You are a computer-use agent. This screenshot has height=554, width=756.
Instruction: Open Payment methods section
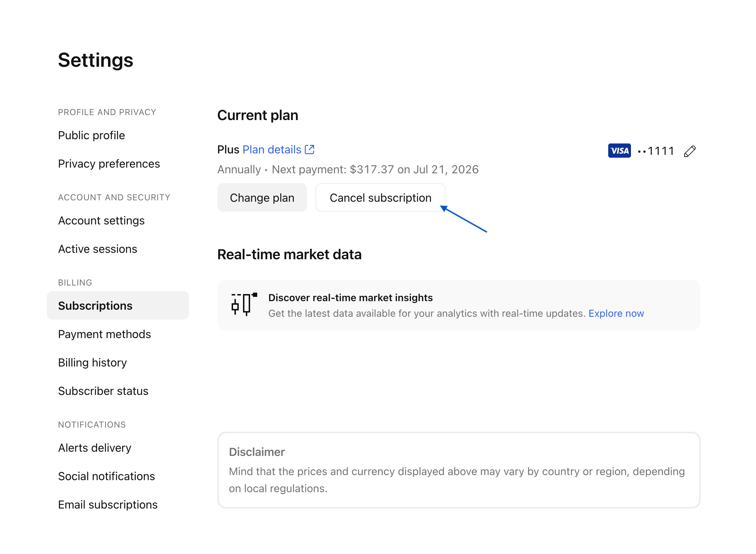(x=104, y=334)
